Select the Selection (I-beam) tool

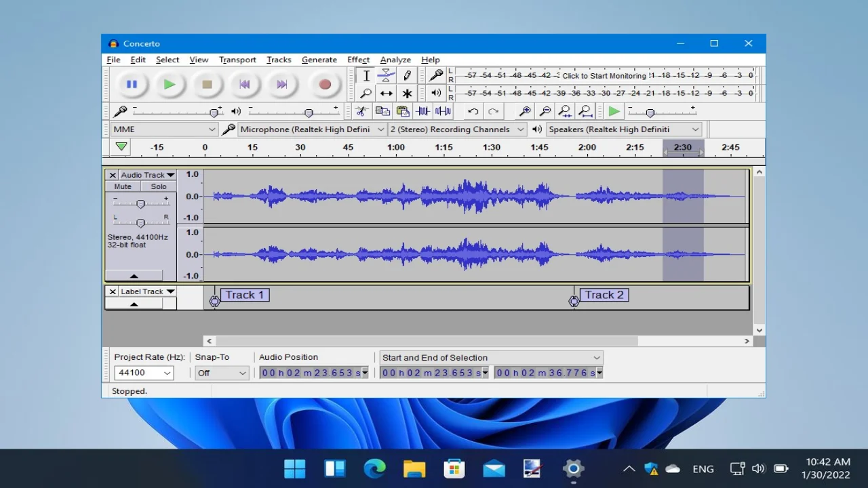pyautogui.click(x=366, y=75)
